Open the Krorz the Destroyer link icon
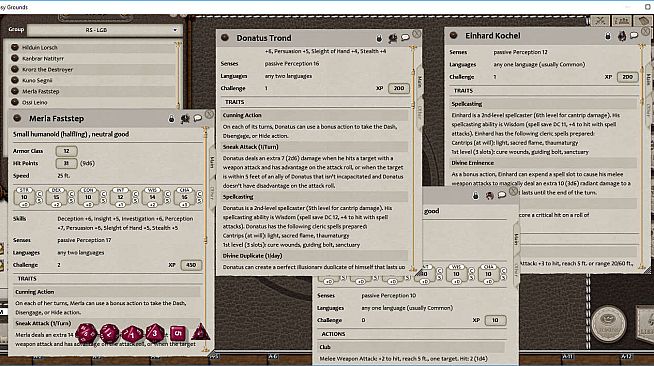This screenshot has height=366, width=654. [x=15, y=69]
